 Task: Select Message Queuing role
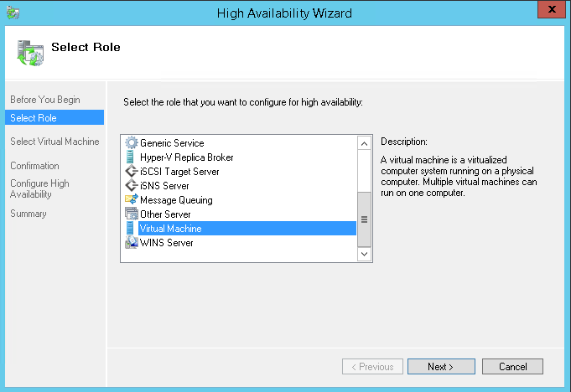(x=176, y=199)
